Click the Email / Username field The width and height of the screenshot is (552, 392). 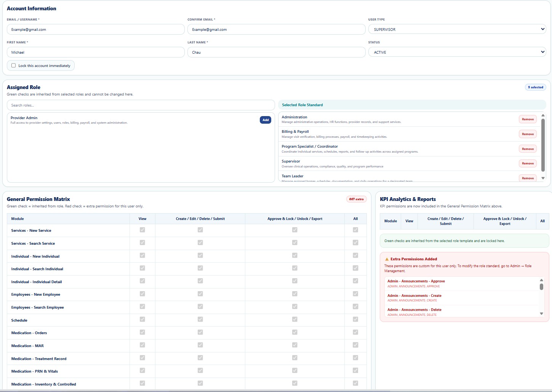click(x=96, y=29)
